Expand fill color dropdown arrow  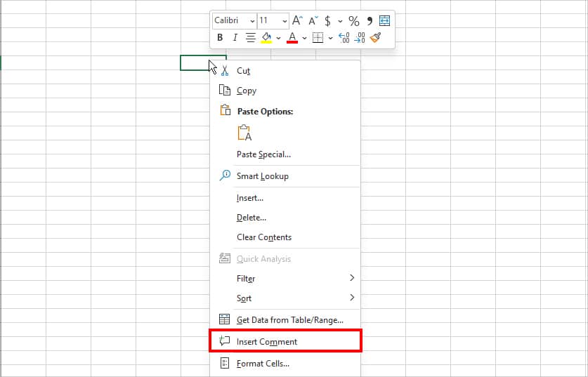278,38
